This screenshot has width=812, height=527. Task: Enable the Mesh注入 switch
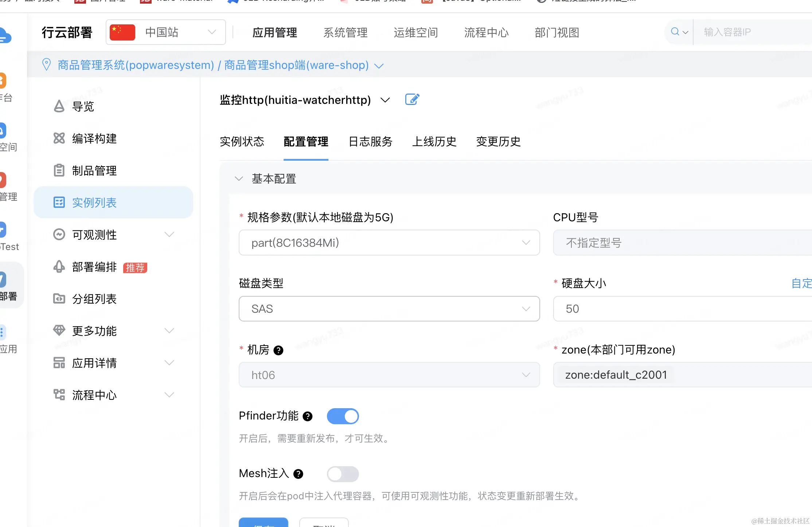coord(343,474)
